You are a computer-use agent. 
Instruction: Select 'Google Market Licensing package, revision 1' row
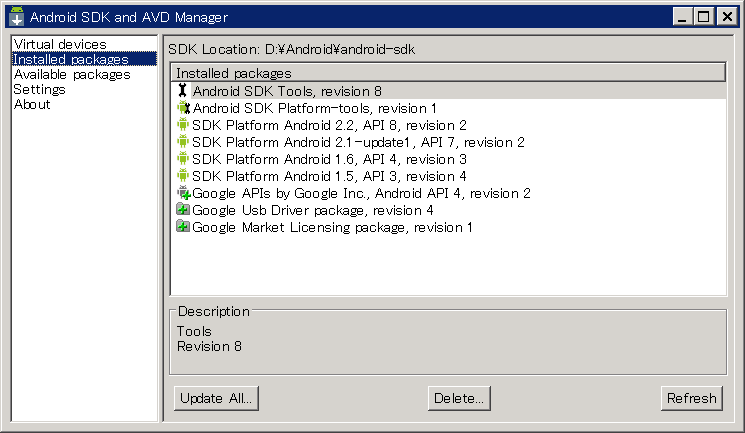pyautogui.click(x=449, y=227)
